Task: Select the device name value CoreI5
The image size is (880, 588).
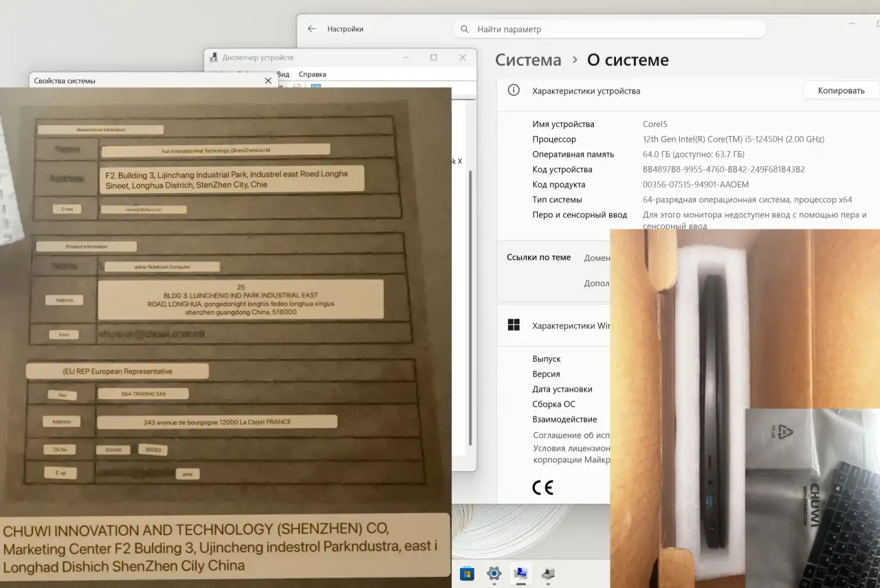Action: click(x=654, y=124)
